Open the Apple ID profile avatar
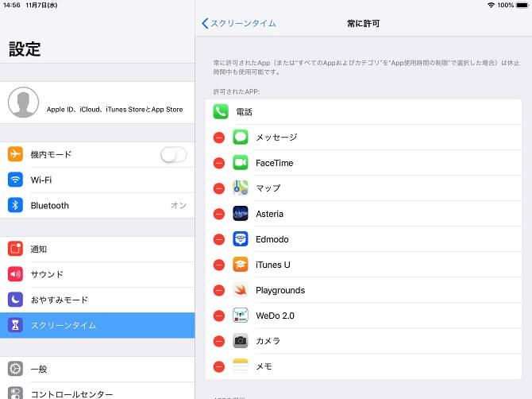Viewport: 532px width, 399px height. (23, 103)
